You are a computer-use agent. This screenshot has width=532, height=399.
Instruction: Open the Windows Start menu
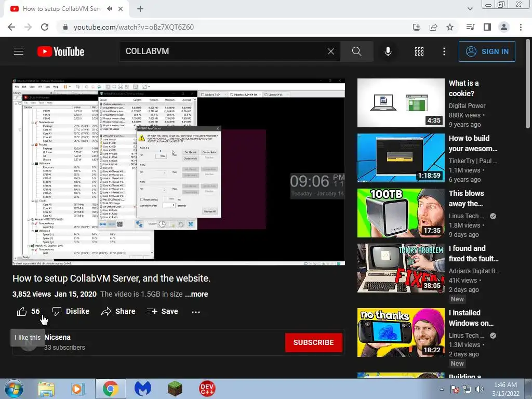click(14, 389)
